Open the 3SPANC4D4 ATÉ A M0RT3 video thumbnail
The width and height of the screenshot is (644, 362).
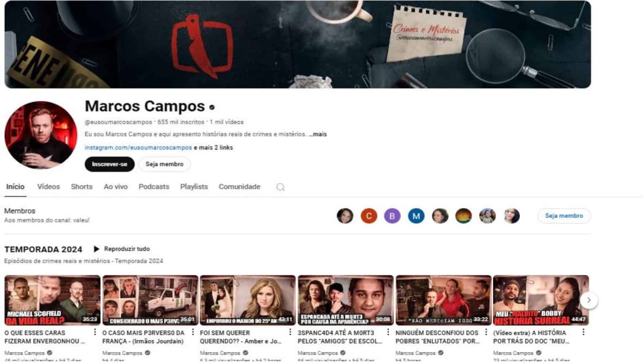345,300
